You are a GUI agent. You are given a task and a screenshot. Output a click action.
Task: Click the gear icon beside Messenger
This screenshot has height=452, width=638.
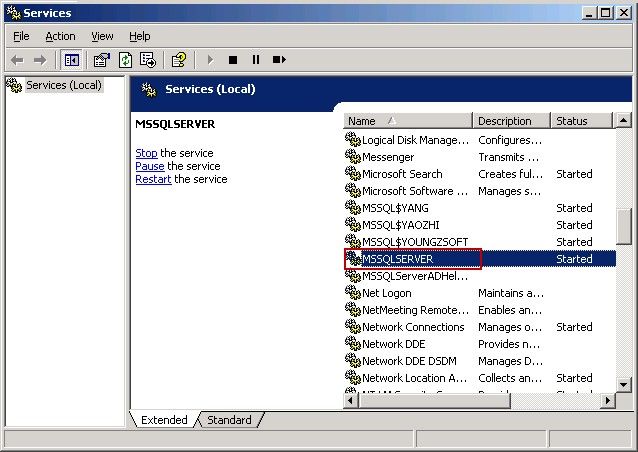[x=353, y=157]
